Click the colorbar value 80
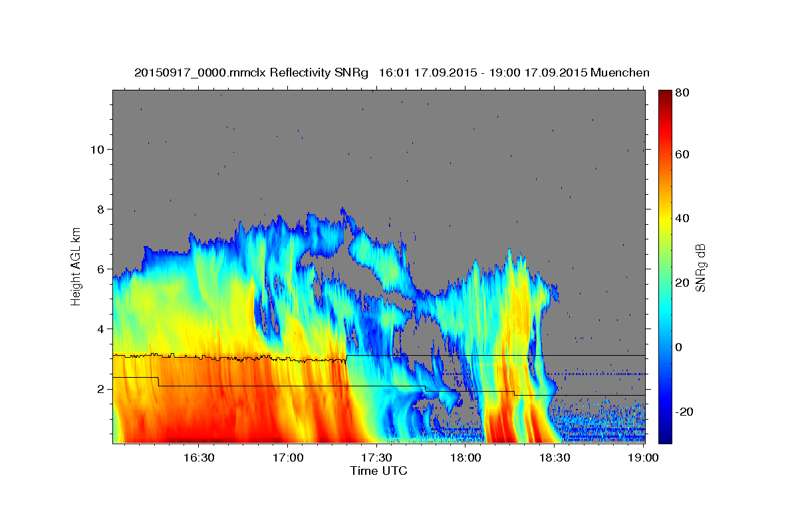 (x=684, y=92)
